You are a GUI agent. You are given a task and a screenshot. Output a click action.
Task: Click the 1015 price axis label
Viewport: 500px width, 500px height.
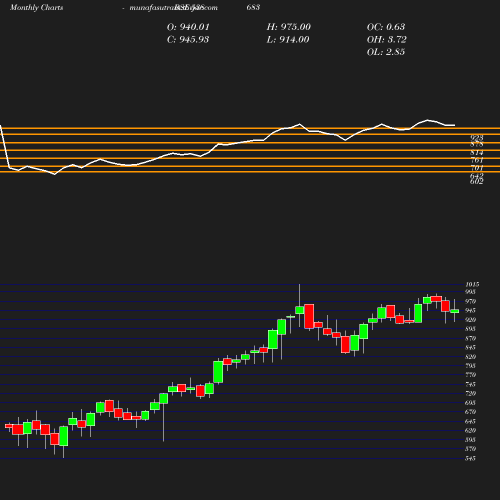pos(472,284)
